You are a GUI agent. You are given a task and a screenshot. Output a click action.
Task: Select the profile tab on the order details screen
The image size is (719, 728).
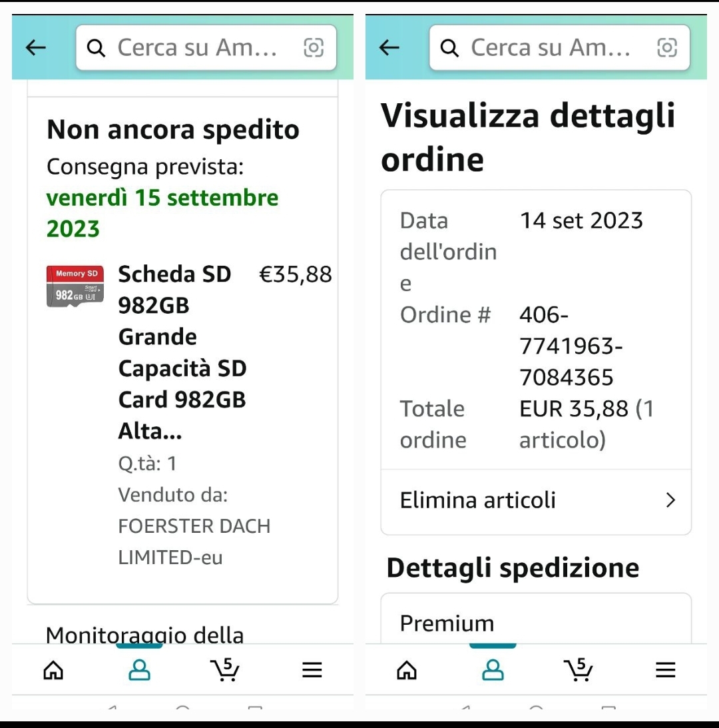[x=493, y=669]
